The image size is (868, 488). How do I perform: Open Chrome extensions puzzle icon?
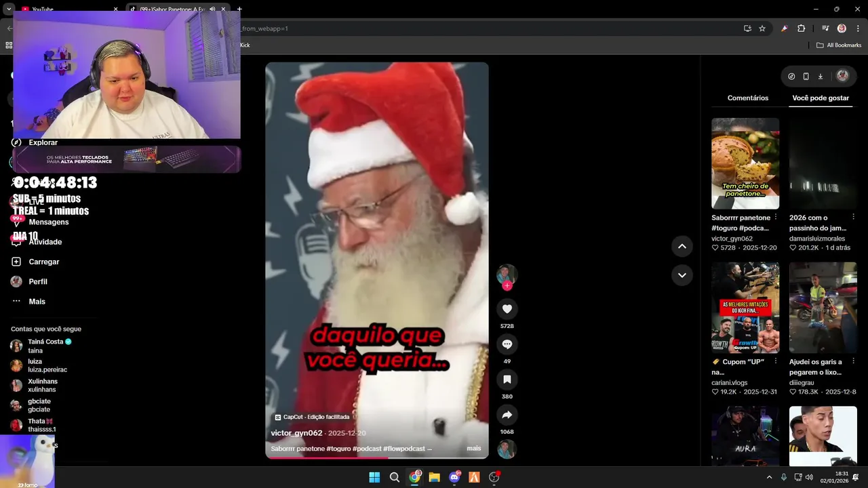(x=801, y=28)
